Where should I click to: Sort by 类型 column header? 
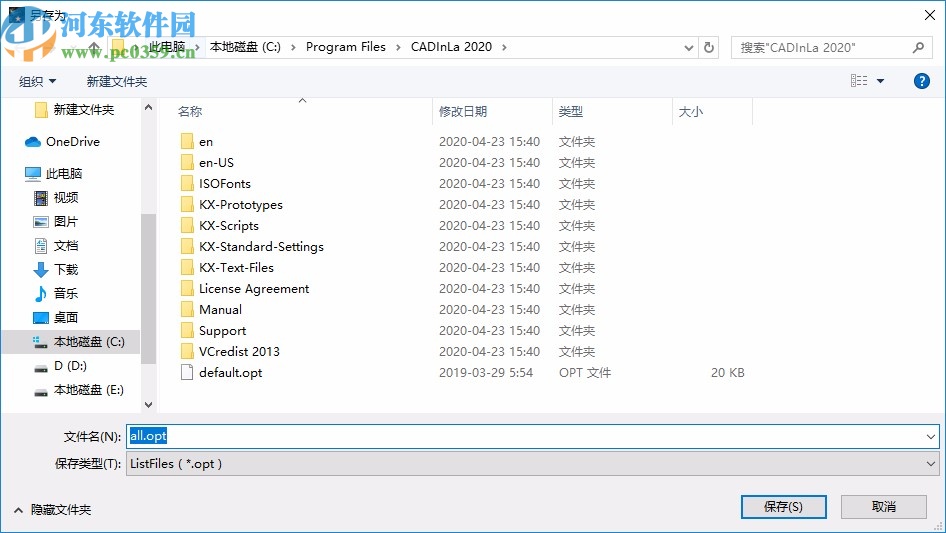coord(571,112)
